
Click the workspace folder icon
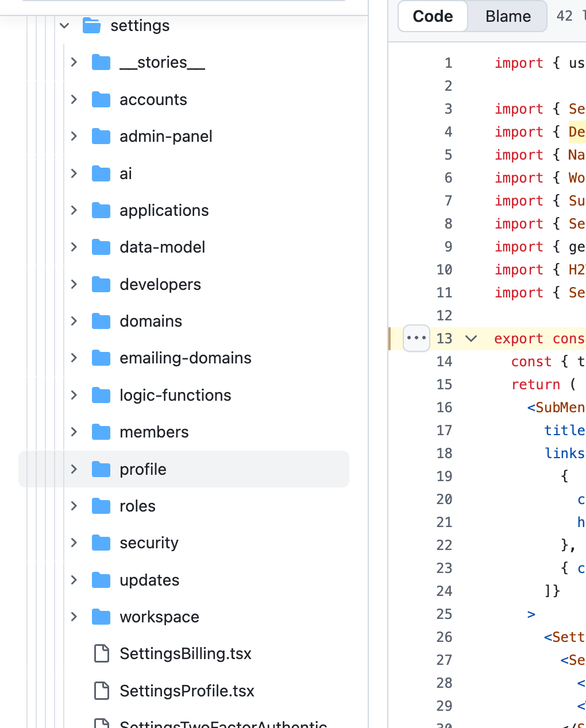[101, 617]
